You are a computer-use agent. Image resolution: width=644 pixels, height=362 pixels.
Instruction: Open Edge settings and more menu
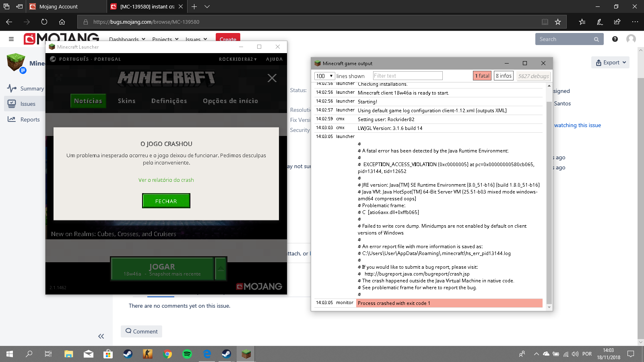[x=635, y=22]
